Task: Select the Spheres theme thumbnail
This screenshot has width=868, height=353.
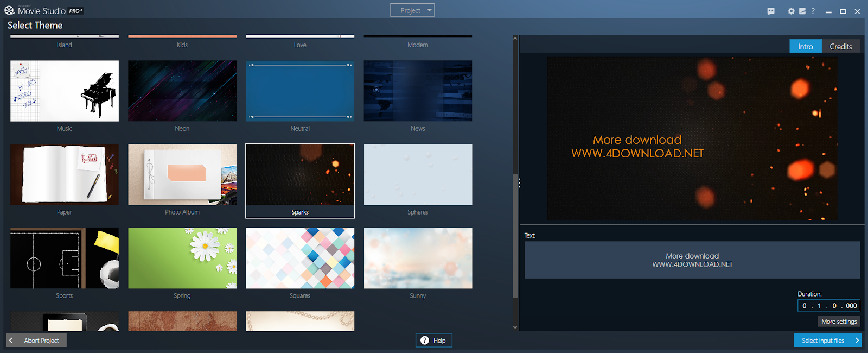Action: 418,174
